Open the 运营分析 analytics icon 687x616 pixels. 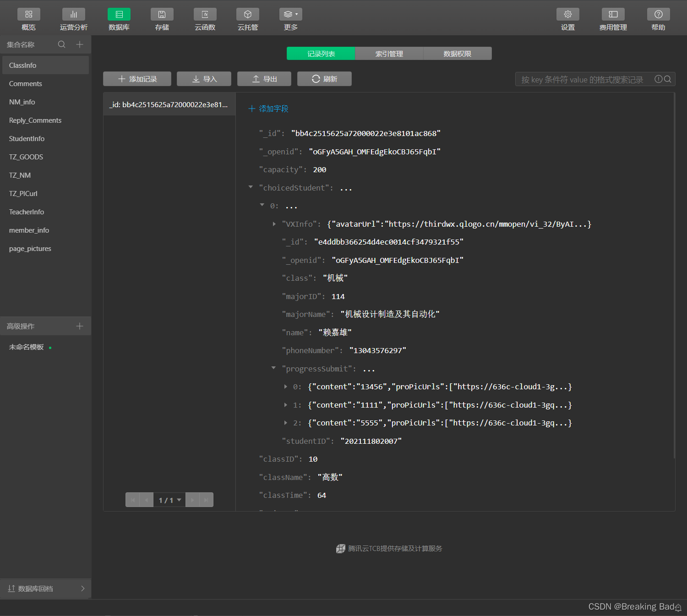coord(73,14)
